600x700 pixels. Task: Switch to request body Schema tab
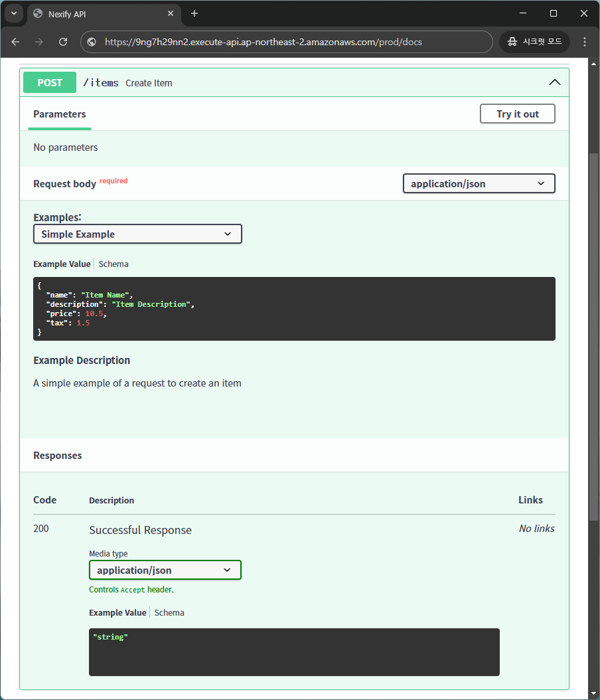click(113, 264)
